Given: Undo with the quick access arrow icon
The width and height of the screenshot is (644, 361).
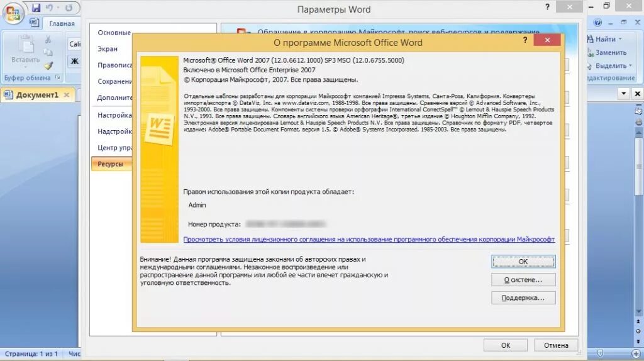Looking at the screenshot, I should pyautogui.click(x=49, y=8).
